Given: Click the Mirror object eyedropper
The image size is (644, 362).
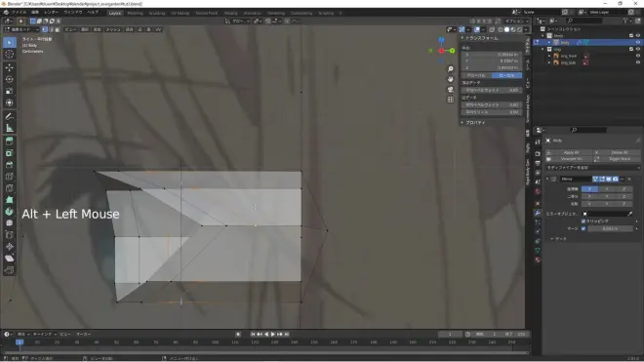Looking at the screenshot, I should click(x=630, y=214).
